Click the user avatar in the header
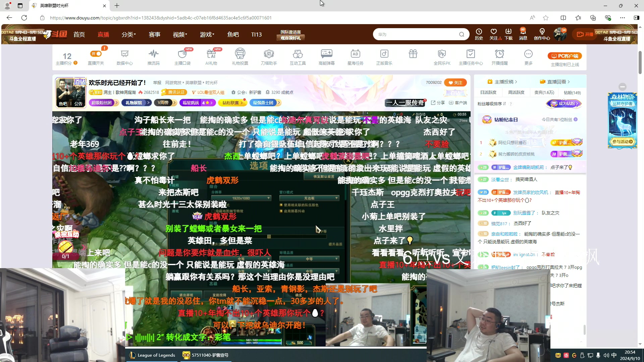This screenshot has width=644, height=362. pos(560,34)
